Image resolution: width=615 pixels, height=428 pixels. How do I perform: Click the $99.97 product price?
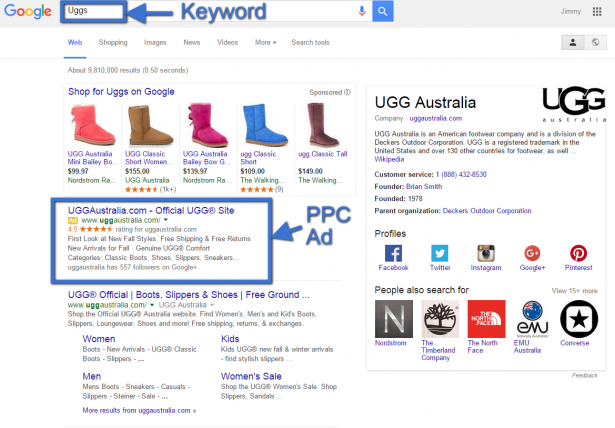tap(78, 171)
